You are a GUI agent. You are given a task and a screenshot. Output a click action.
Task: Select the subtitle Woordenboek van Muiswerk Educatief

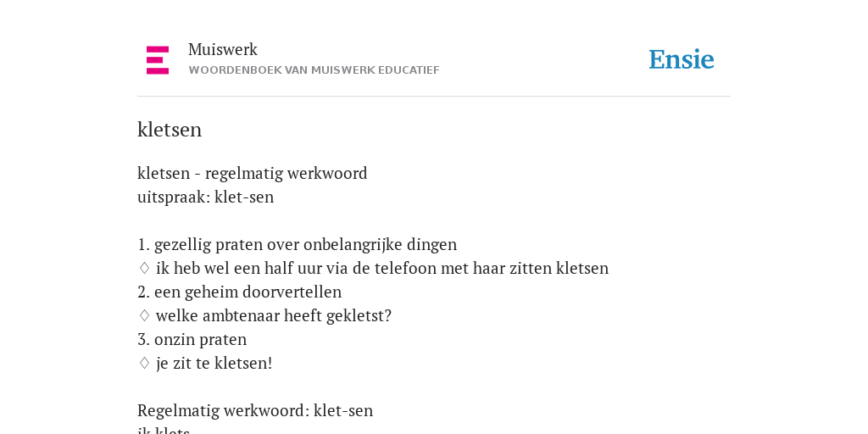[314, 70]
